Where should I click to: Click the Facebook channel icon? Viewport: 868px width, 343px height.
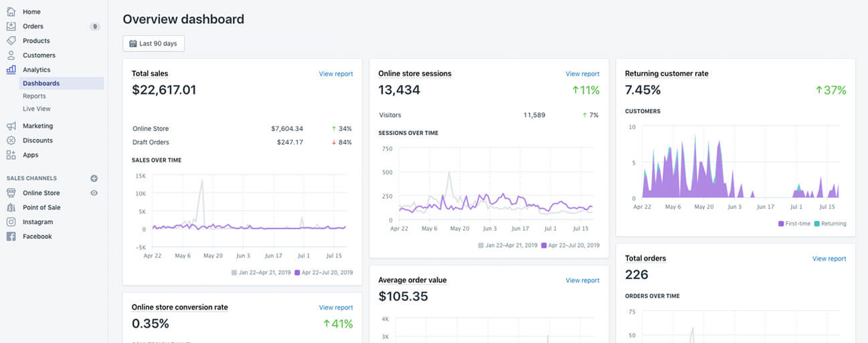11,237
